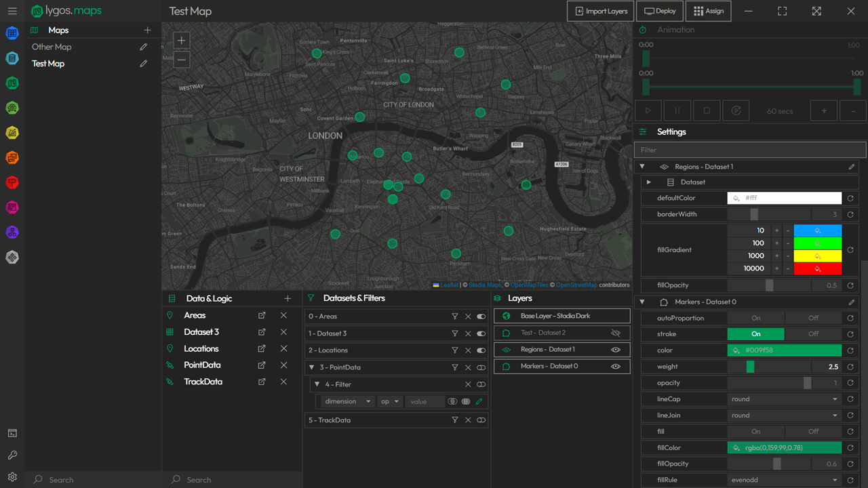The image size is (868, 488).
Task: Open the Import Layers tool
Action: point(600,11)
